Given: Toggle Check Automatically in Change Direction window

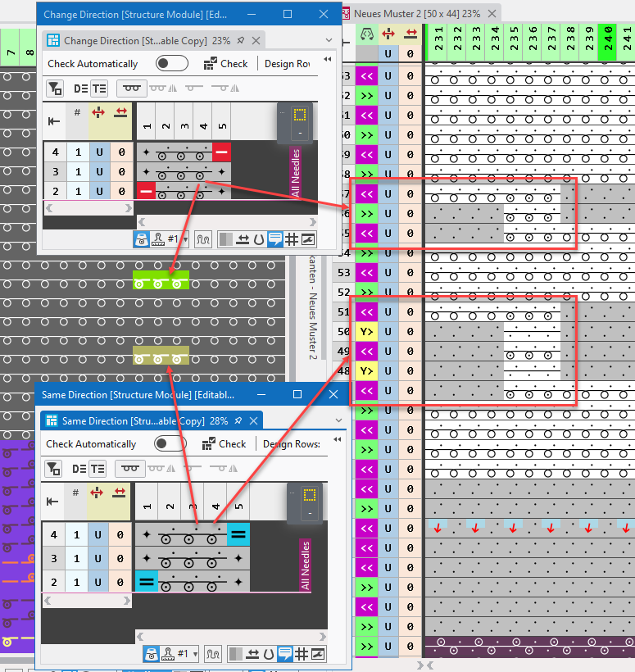Looking at the screenshot, I should tap(171, 64).
